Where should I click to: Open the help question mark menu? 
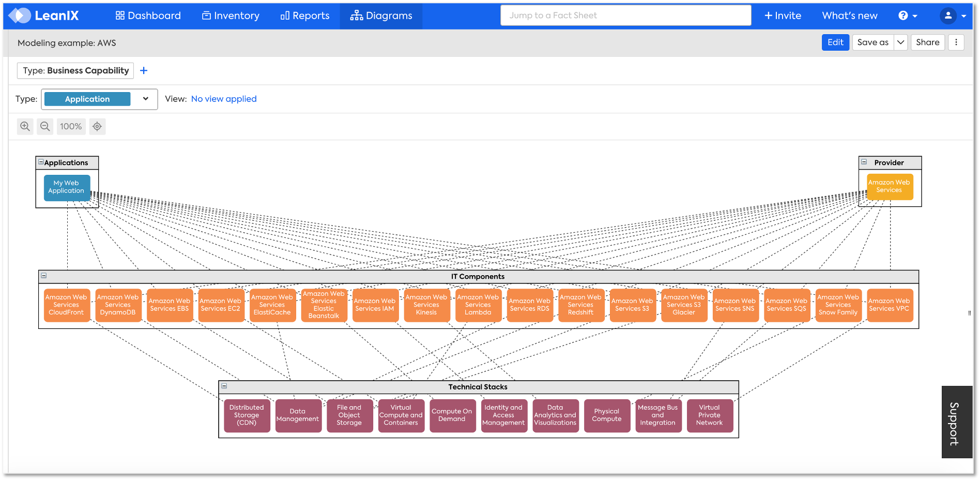click(908, 16)
